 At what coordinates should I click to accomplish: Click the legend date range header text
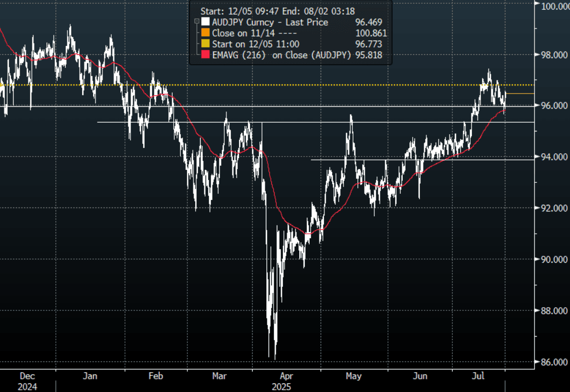(x=277, y=11)
